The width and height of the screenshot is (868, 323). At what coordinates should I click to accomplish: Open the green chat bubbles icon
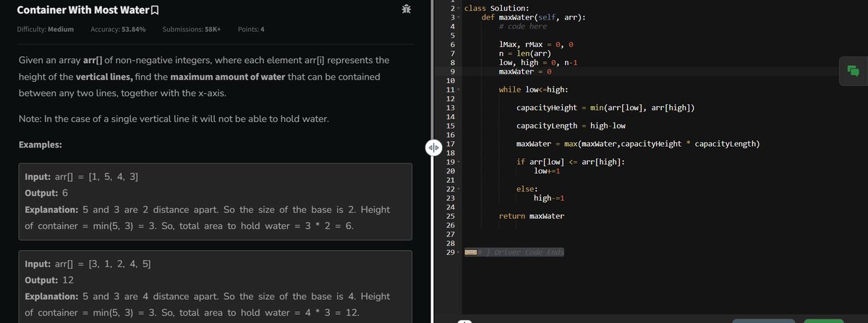[x=852, y=70]
